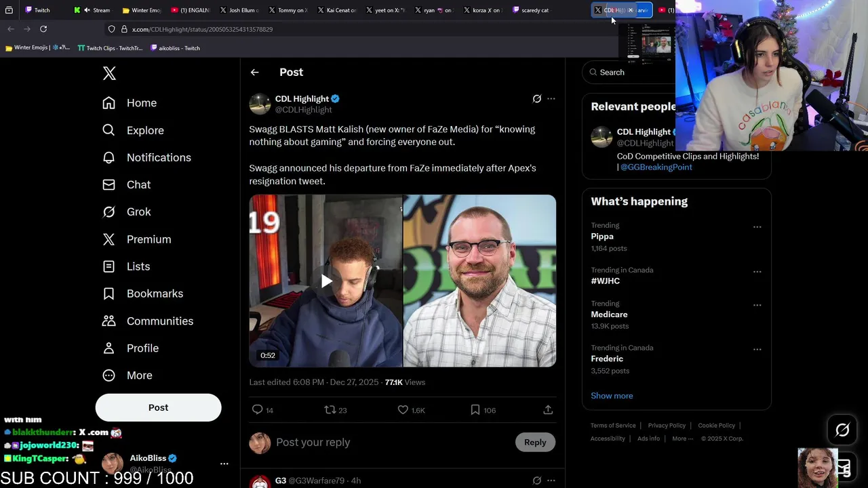The image size is (868, 488).
Task: Repost the tweet with 23 reposts
Action: (x=336, y=410)
